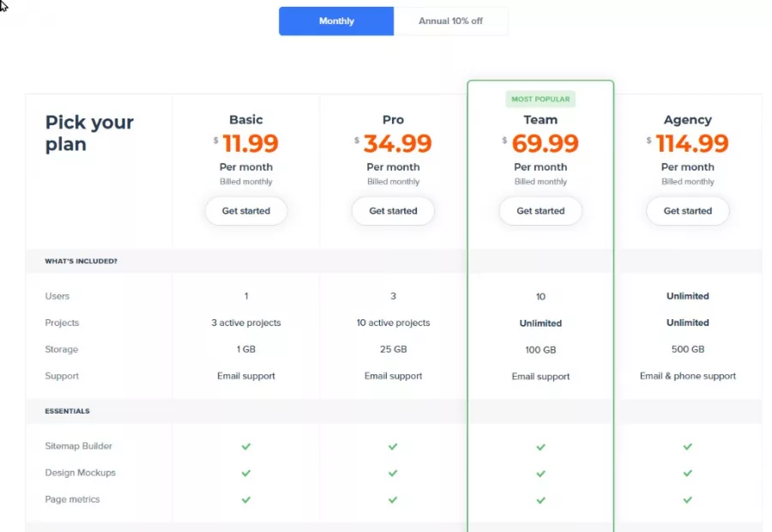Screen dimensions: 772x532
Task: Click Page metrics checkmark for Pro plan
Action: [393, 499]
